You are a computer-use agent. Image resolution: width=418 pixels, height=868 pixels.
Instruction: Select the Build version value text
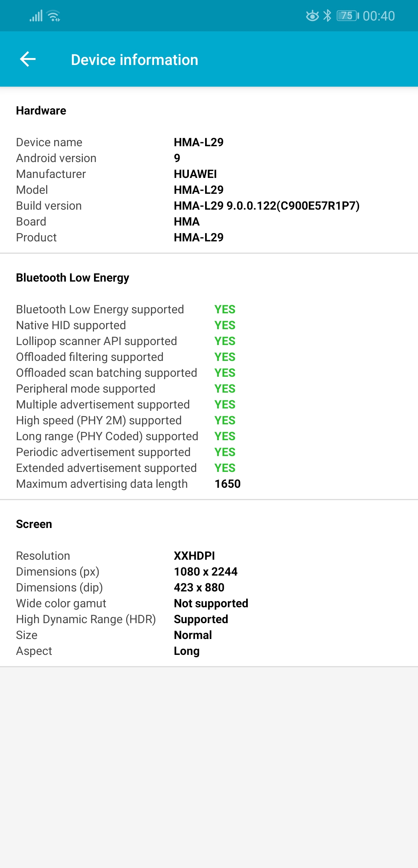pyautogui.click(x=267, y=206)
